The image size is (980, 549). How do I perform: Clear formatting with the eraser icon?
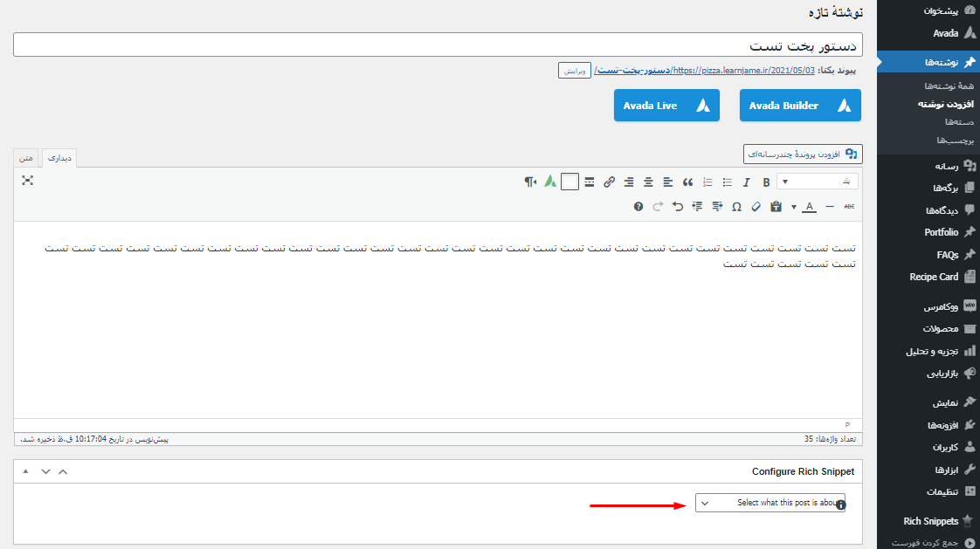(x=756, y=207)
